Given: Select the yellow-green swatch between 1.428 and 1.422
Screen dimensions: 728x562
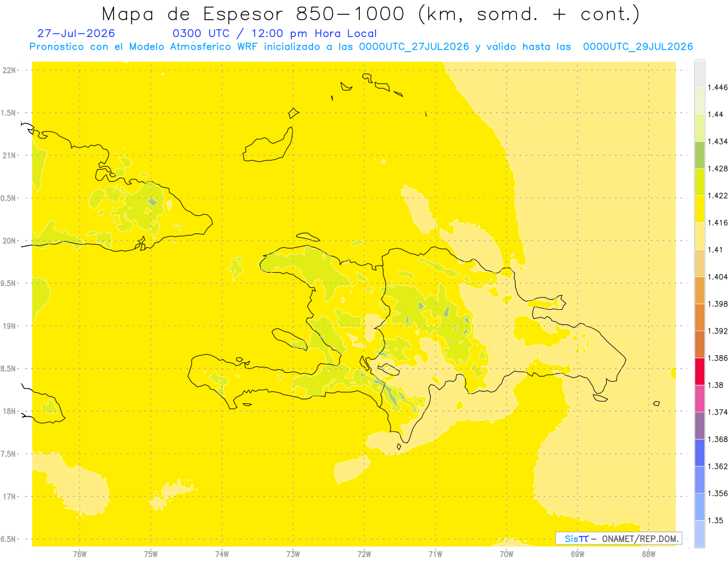Looking at the screenshot, I should [x=699, y=182].
